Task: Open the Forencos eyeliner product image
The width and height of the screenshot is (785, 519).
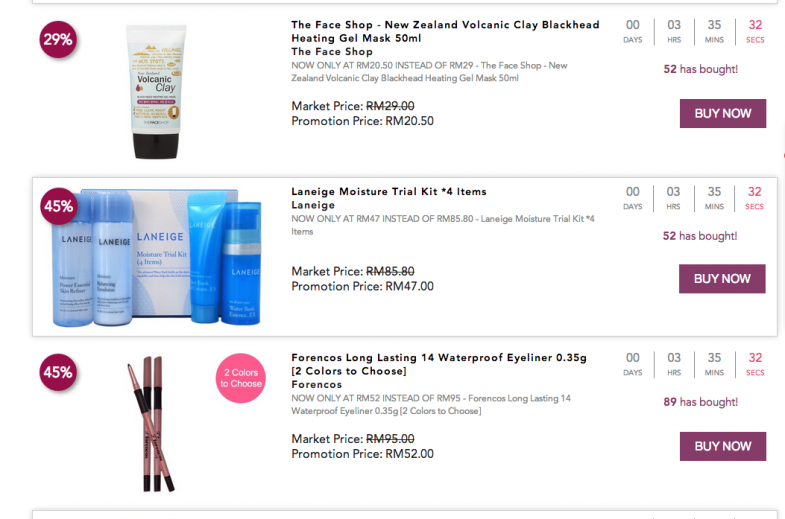Action: pos(150,423)
